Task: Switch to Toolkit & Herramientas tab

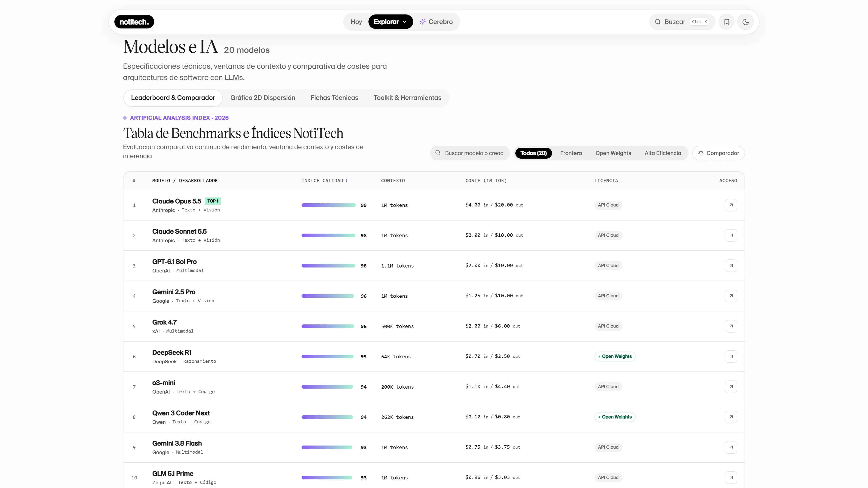Action: tap(407, 98)
